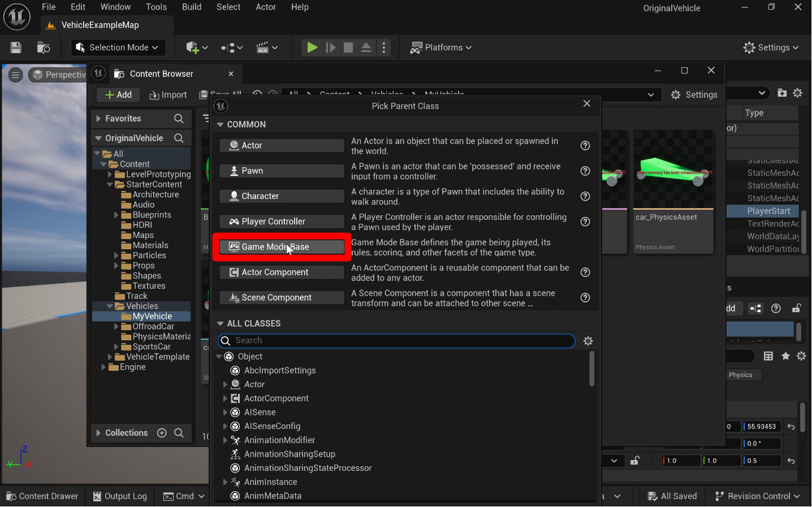Open help for Pawn class
812x507 pixels.
(585, 171)
